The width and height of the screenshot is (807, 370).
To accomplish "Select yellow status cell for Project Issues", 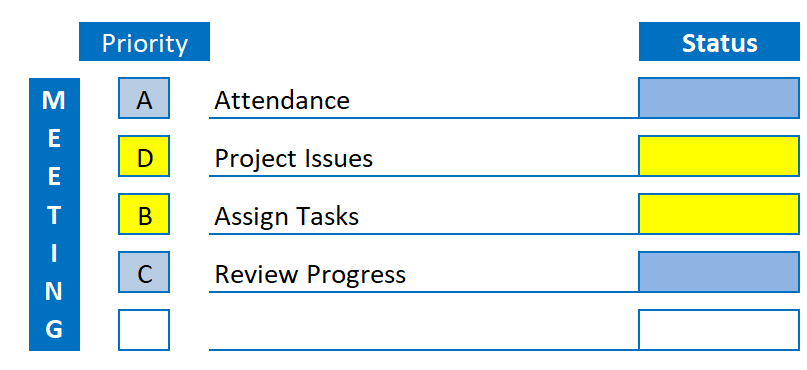I will tap(719, 156).
